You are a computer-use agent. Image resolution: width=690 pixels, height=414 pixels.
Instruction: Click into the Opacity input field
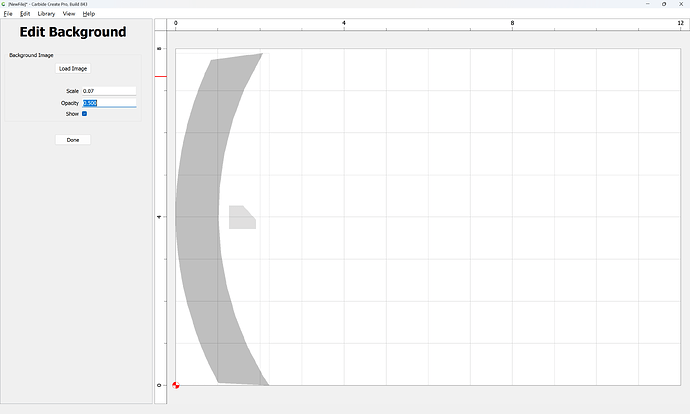pyautogui.click(x=109, y=103)
